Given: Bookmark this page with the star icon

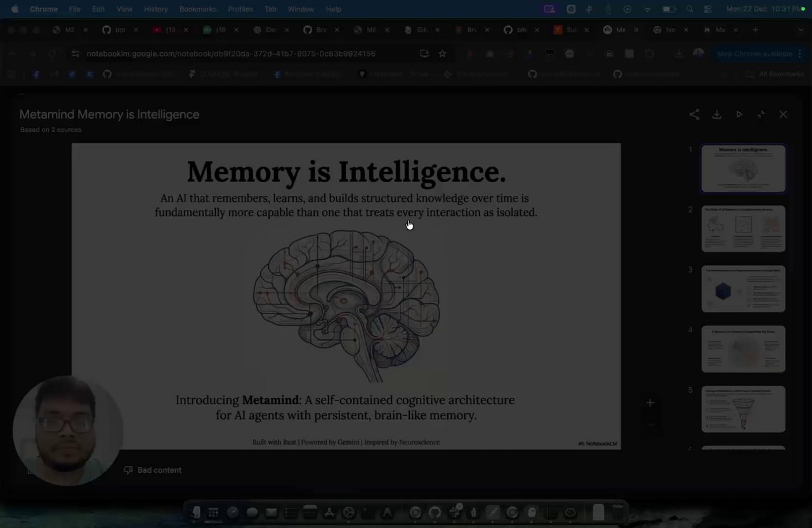Looking at the screenshot, I should (x=443, y=54).
